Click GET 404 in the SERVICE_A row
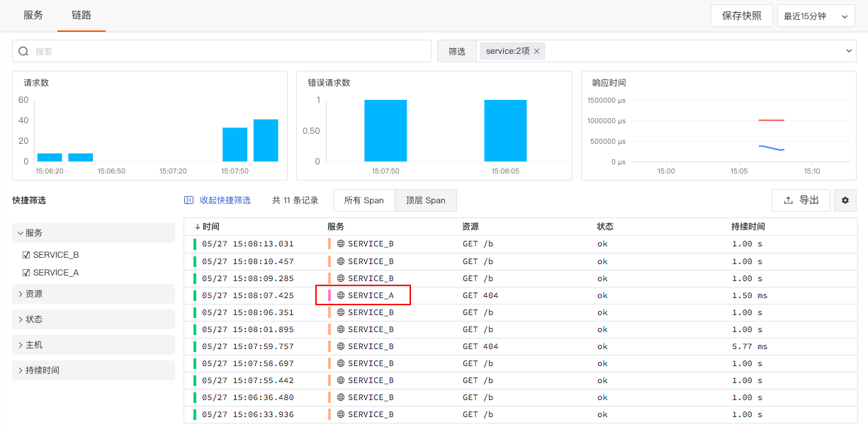Viewport: 868px width, 432px height. pos(480,295)
